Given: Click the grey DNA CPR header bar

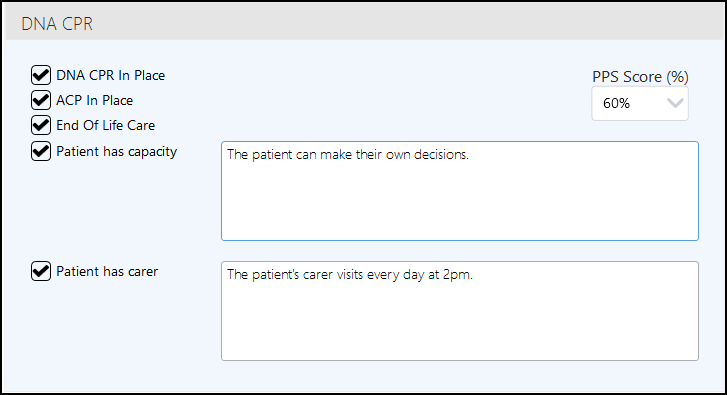Looking at the screenshot, I should (x=364, y=22).
